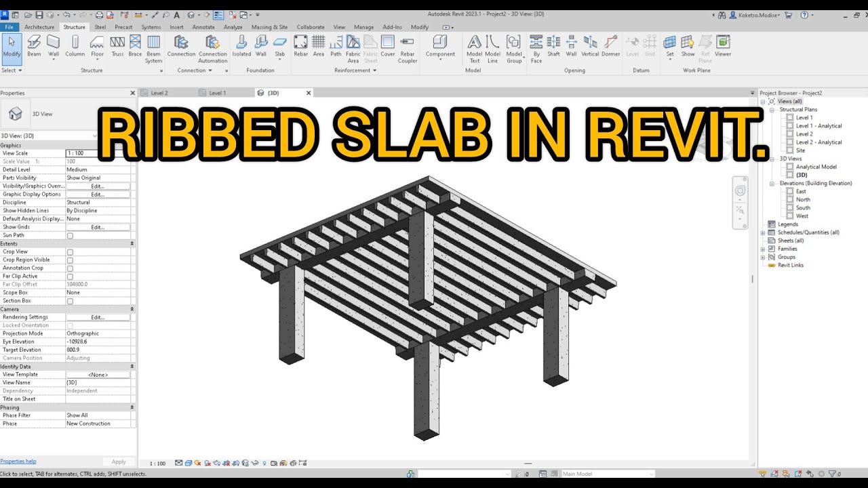
Task: Open the South elevation view
Action: pyautogui.click(x=803, y=208)
